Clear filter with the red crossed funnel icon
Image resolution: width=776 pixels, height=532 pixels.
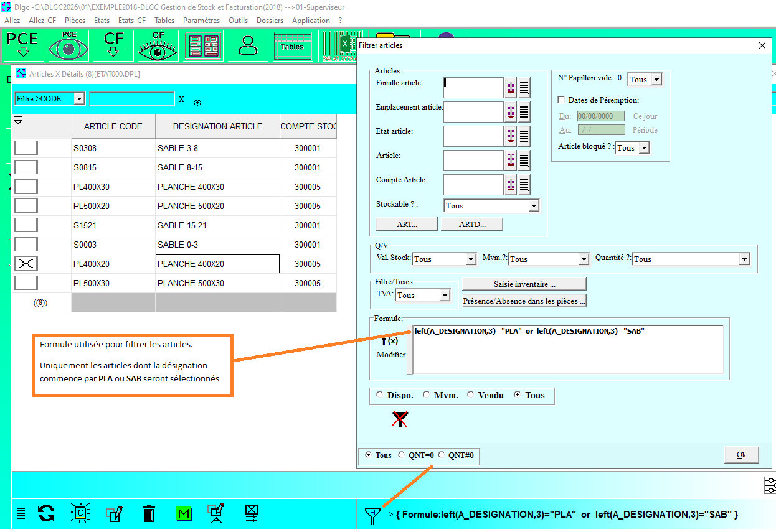[x=400, y=419]
